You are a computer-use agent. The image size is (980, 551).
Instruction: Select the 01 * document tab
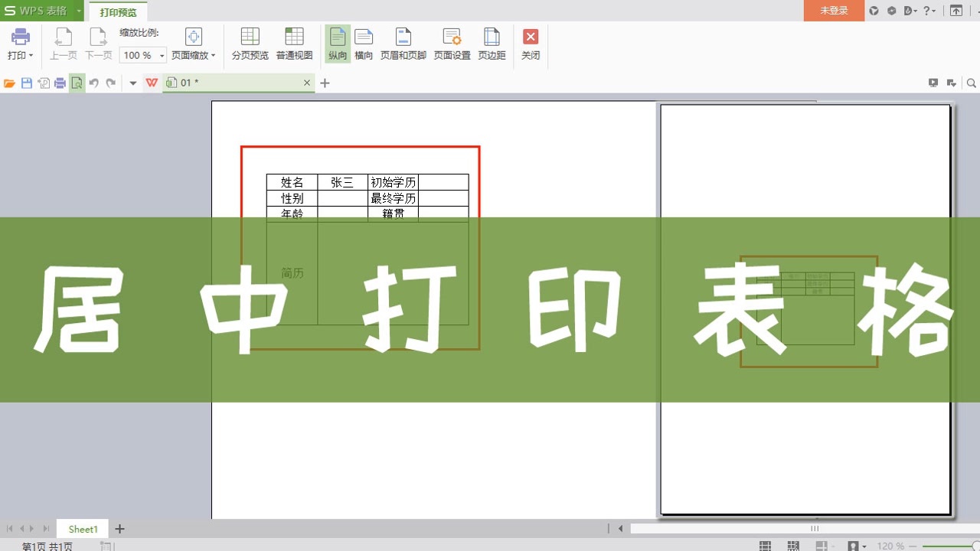239,83
